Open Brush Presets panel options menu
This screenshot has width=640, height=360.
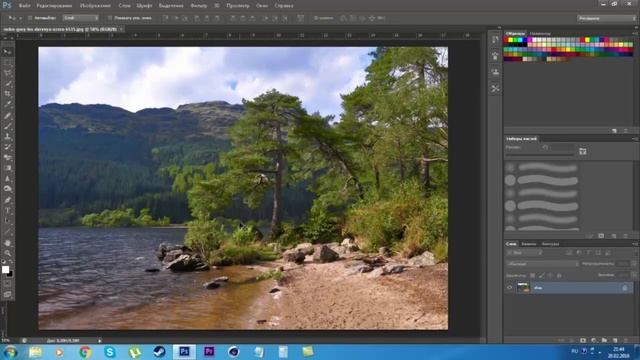point(635,139)
